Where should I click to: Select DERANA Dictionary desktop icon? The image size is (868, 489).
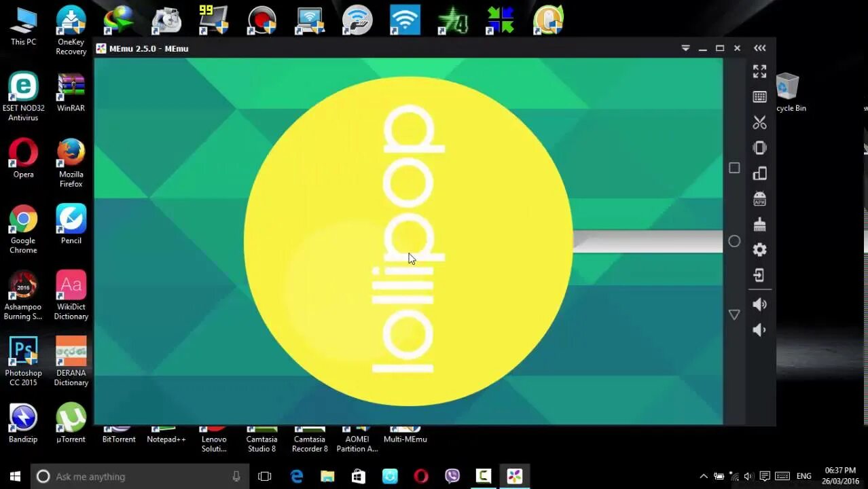pos(71,361)
